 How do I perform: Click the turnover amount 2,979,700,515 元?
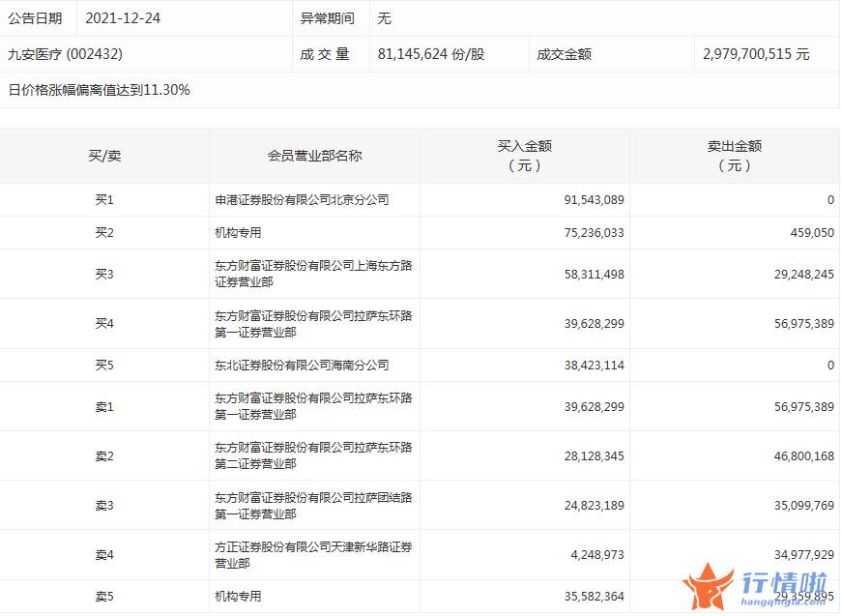point(756,54)
